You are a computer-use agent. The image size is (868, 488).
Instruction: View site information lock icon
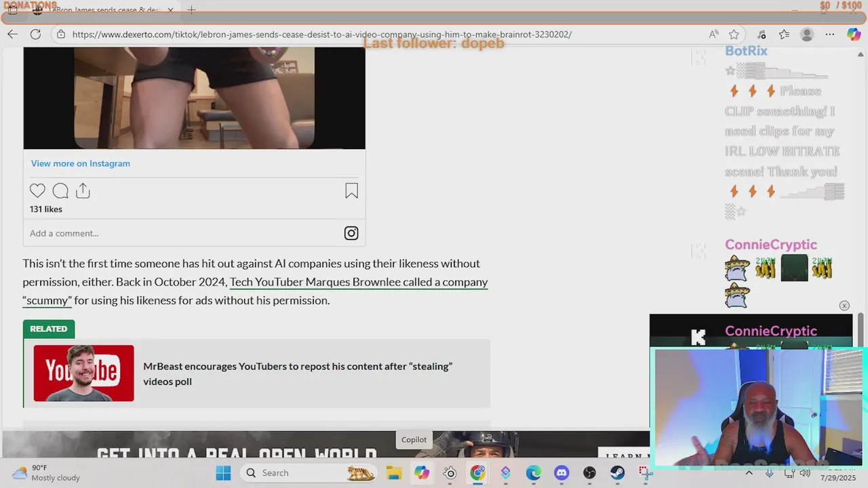[x=61, y=34]
